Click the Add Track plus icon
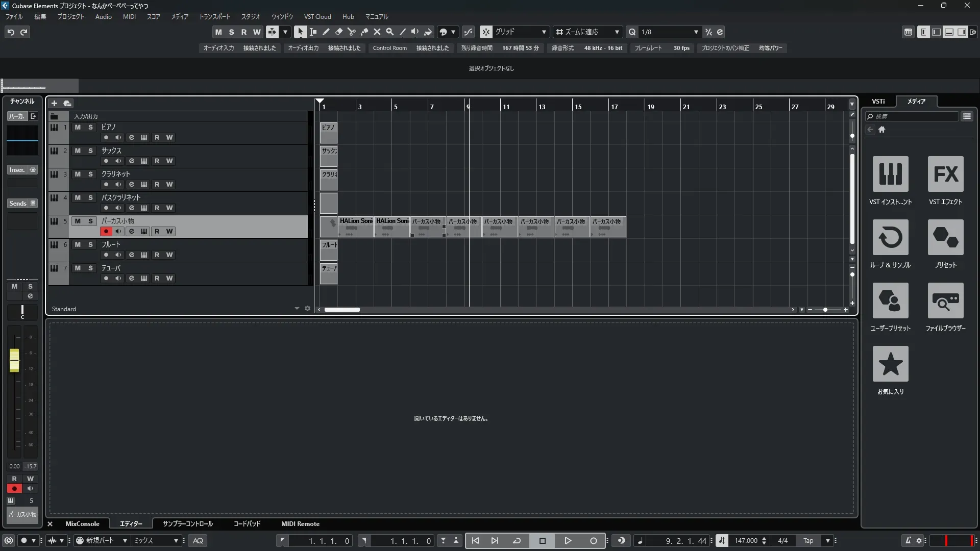This screenshot has width=980, height=551. (x=54, y=103)
